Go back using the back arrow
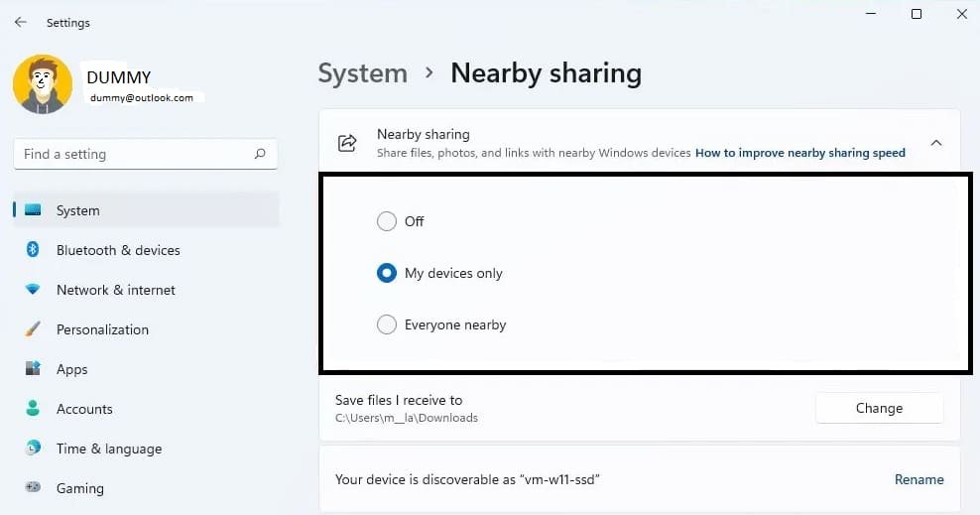 (20, 22)
